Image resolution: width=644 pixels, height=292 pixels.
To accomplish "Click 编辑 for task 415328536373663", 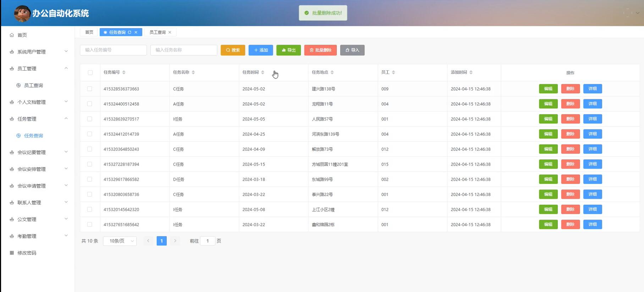I will pos(548,89).
